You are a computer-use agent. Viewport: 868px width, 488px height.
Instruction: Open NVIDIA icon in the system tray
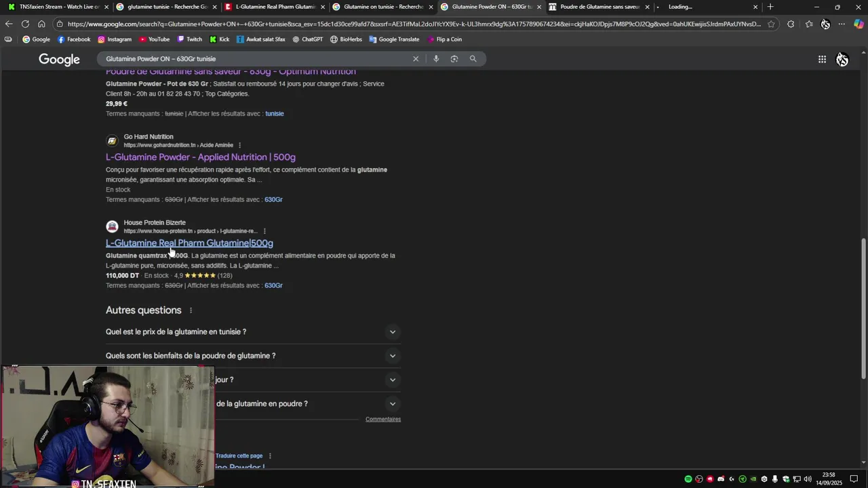pos(753,479)
